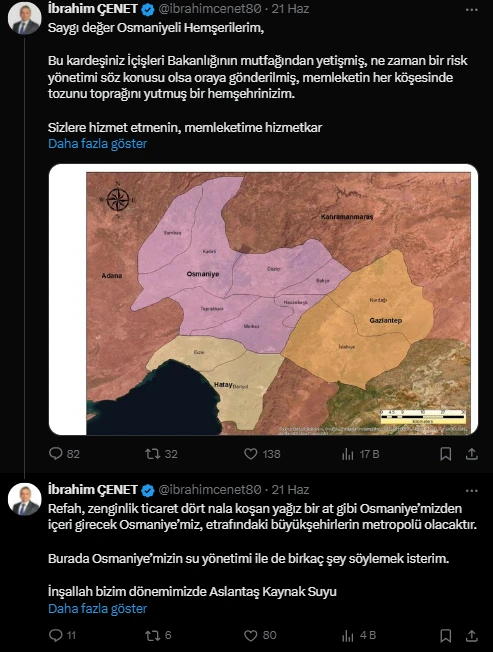View analytics showing 4 B views

359,635
